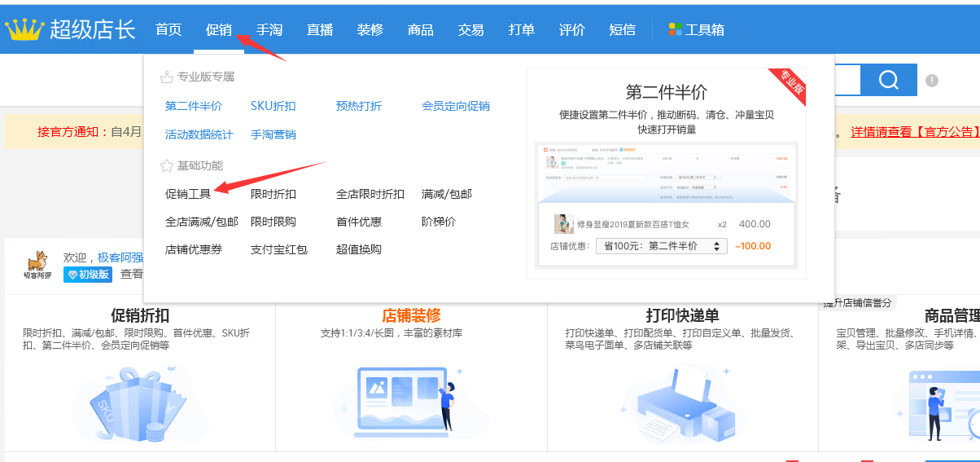
Task: Open the 打单 navigation menu
Action: [x=522, y=29]
